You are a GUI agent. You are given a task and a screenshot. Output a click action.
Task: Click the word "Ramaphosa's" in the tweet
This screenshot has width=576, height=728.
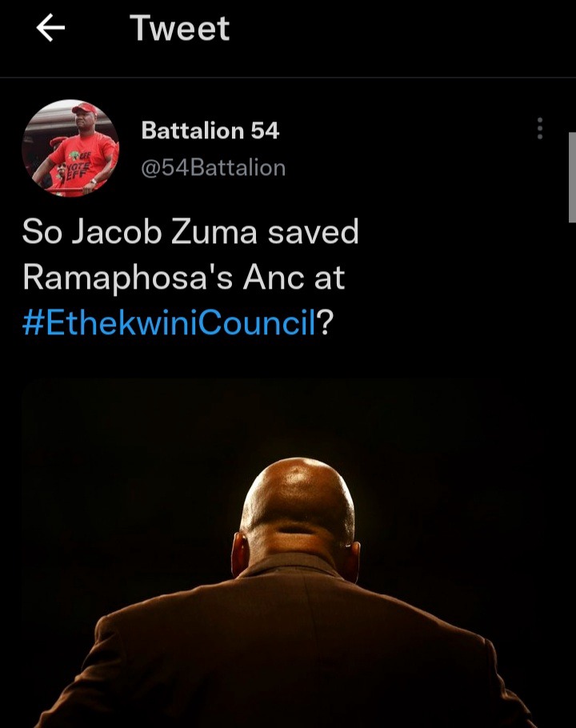click(x=128, y=278)
